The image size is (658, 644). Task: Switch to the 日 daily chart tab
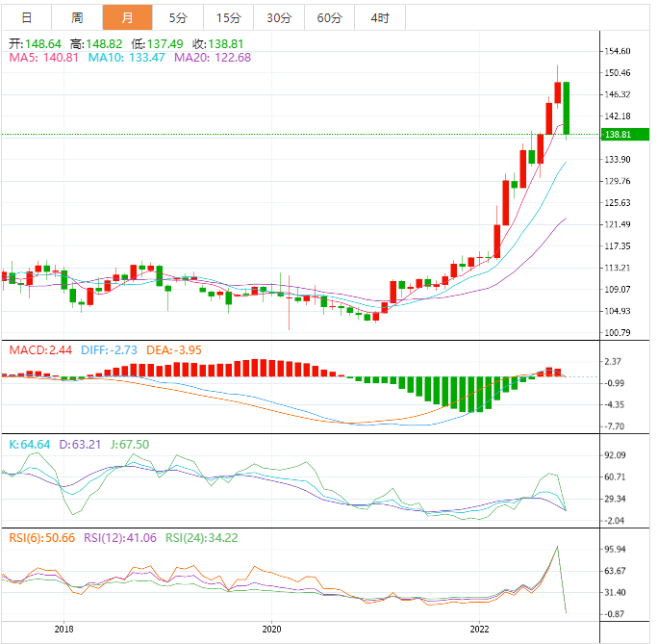pyautogui.click(x=26, y=17)
